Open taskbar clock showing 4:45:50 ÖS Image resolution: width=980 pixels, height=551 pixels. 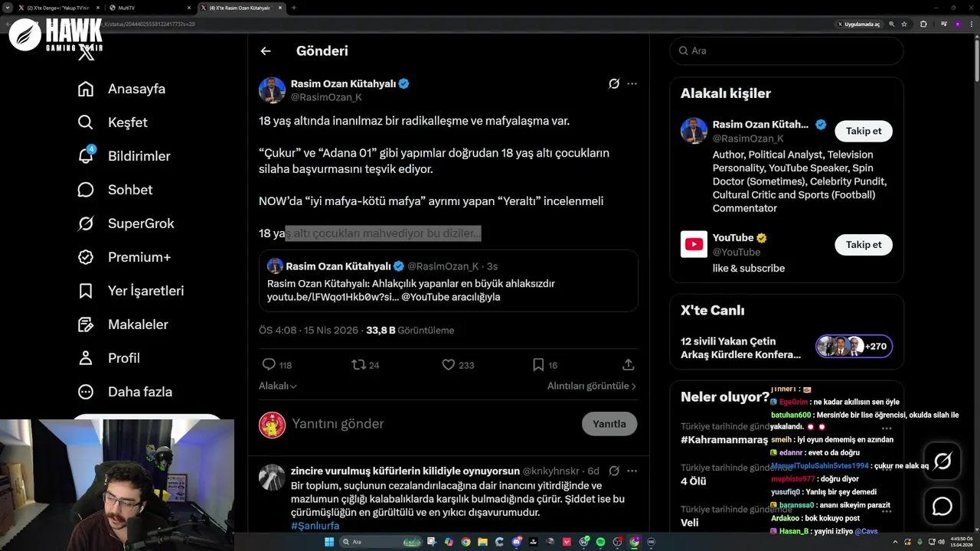click(961, 542)
